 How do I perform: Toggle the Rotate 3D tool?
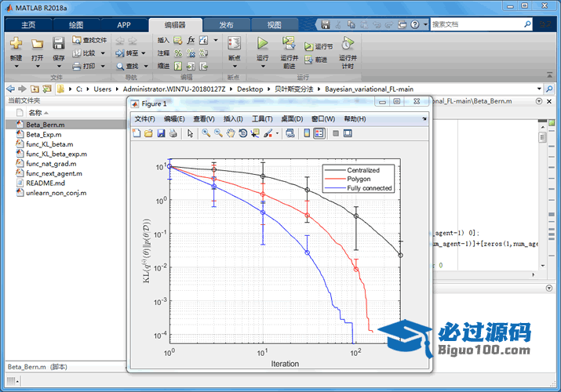coord(243,133)
